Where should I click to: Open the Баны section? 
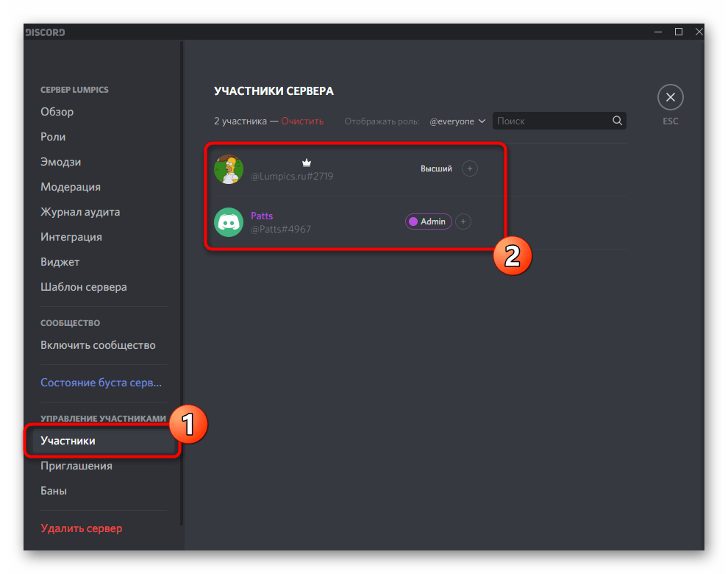54,491
